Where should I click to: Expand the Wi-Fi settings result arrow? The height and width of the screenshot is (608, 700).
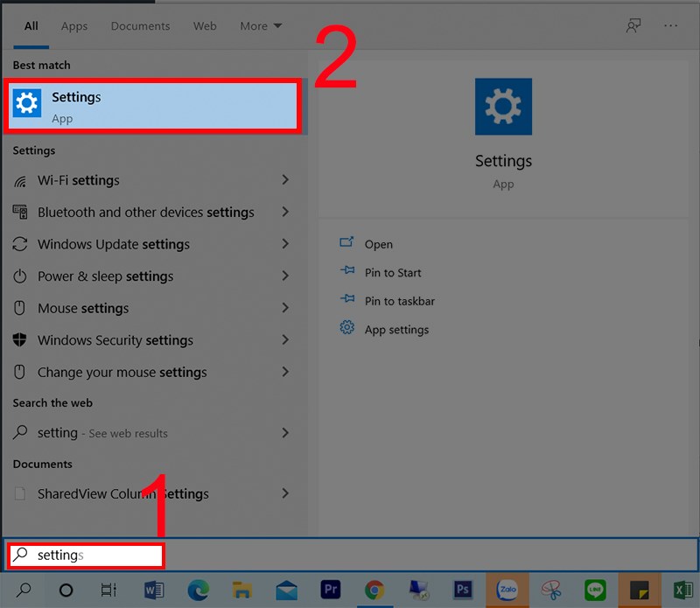point(285,180)
